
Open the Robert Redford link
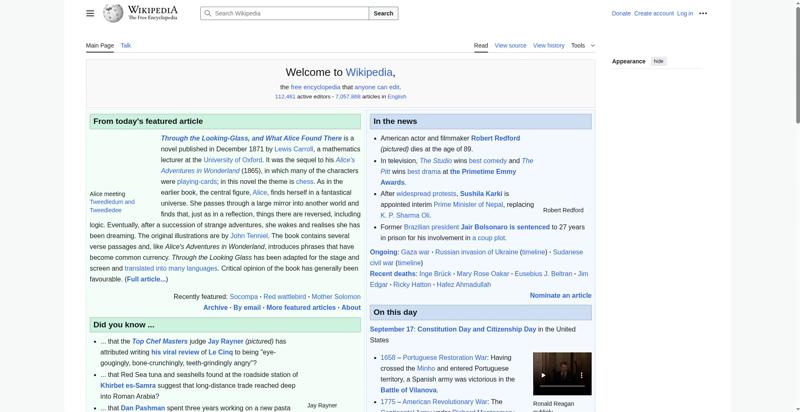[x=495, y=138]
